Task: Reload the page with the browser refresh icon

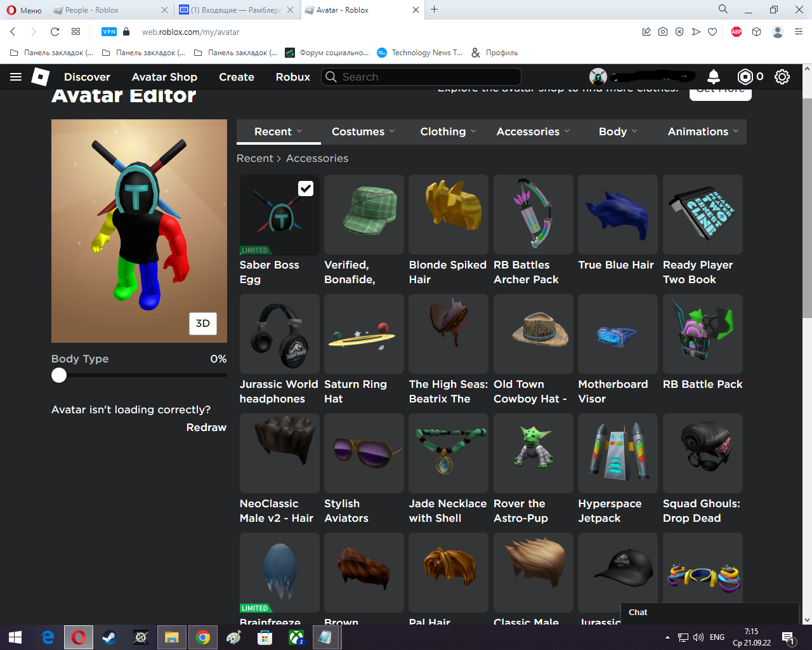Action: (x=55, y=32)
